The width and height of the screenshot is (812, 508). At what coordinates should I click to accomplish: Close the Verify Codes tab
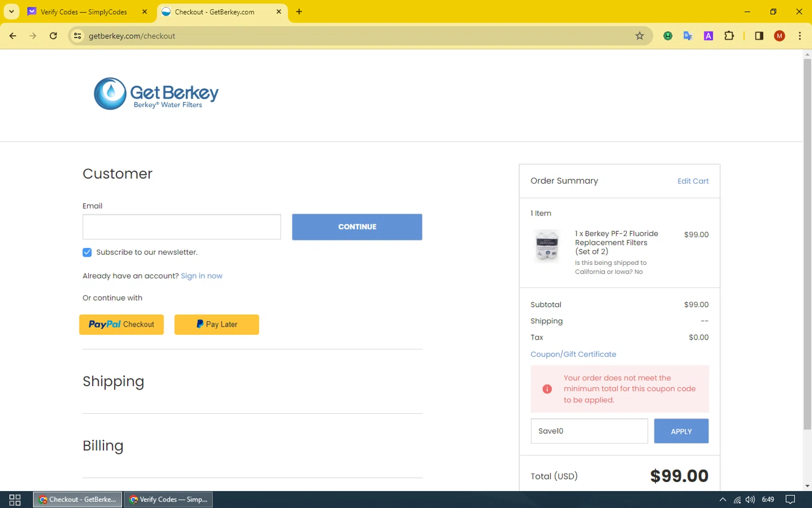pos(145,11)
